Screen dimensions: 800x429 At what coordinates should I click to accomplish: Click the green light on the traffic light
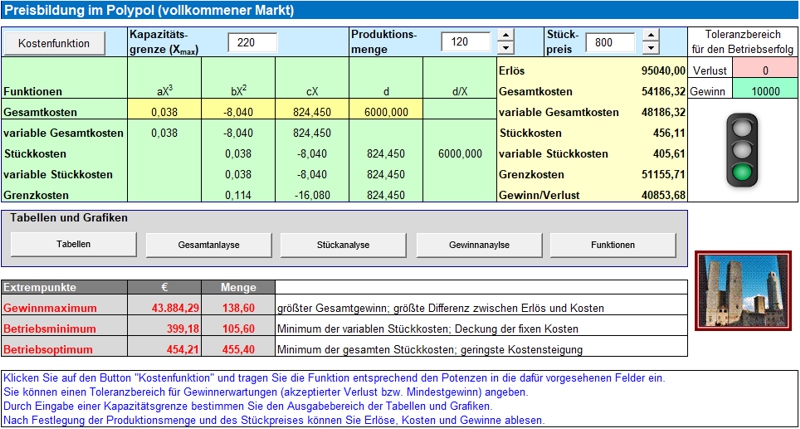coord(743,173)
